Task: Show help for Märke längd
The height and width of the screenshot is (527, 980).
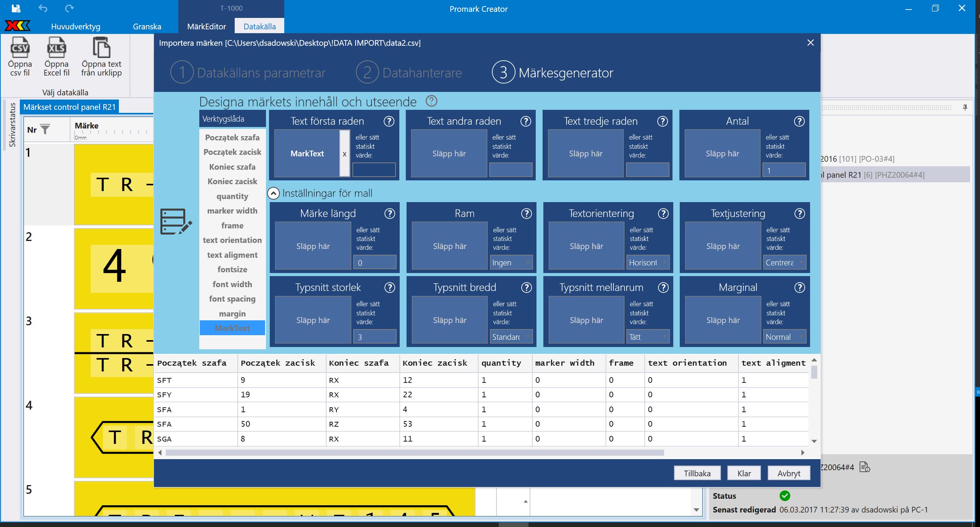Action: click(389, 214)
